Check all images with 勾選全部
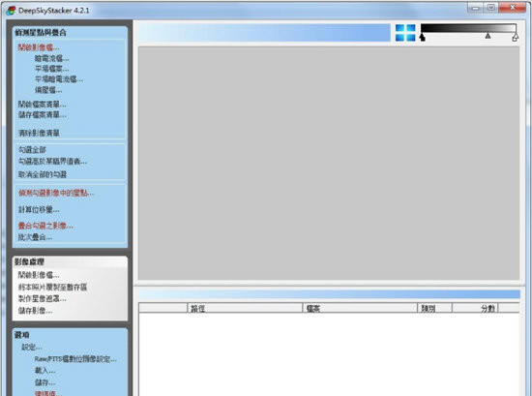 32,150
